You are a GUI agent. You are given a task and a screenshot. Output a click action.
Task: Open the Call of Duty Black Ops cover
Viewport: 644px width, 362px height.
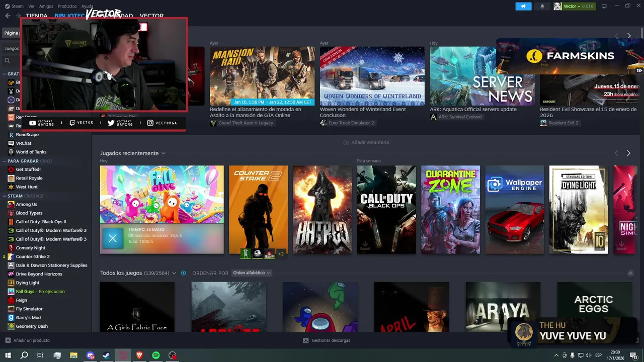point(386,210)
